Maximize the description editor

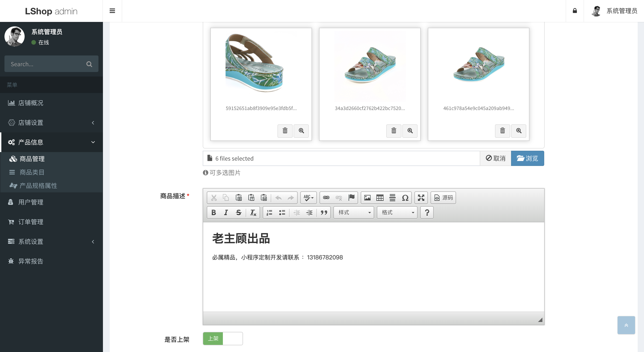(x=421, y=198)
